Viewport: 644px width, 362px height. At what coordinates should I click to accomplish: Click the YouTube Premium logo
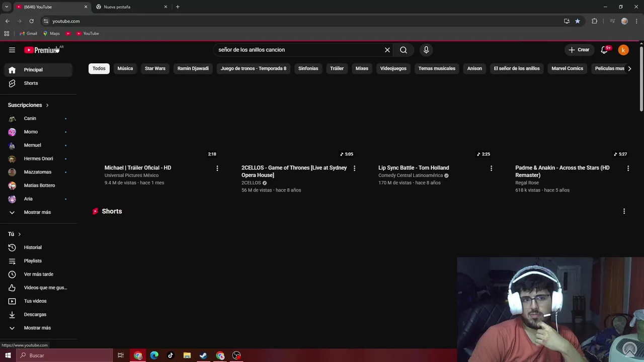(43, 50)
